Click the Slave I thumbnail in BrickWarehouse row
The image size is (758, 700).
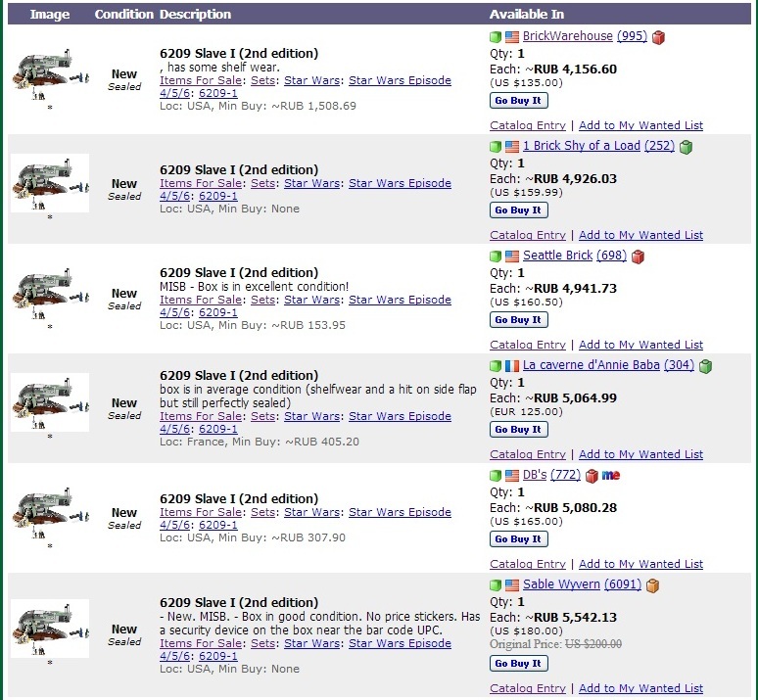(50, 73)
